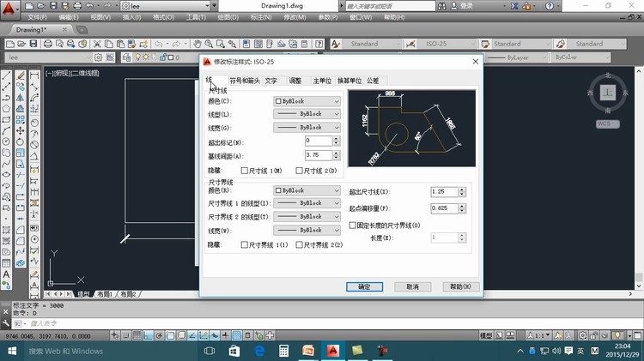Select the Diameter dimension tool
Viewport: 644px width, 361px height.
(x=34, y=144)
